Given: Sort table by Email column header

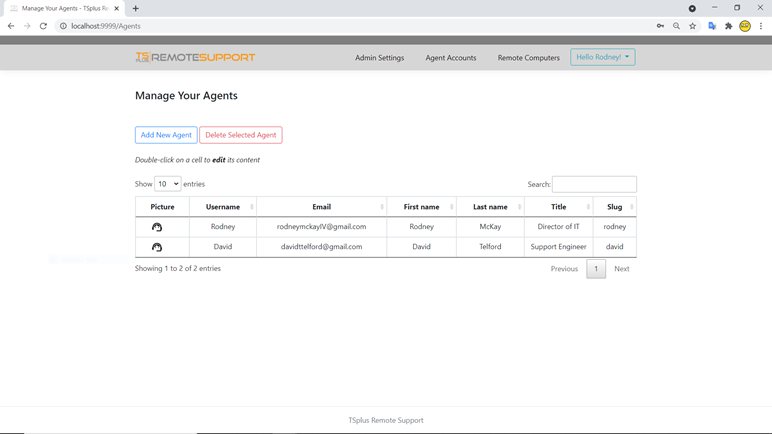Looking at the screenshot, I should [321, 207].
